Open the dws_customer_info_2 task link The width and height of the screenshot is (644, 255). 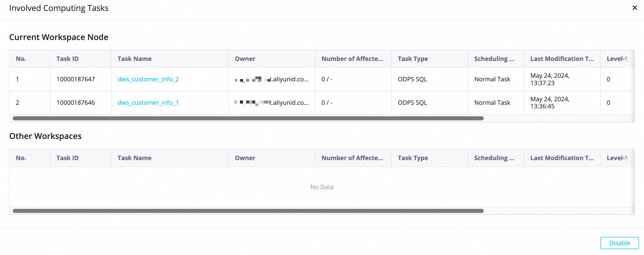coord(148,79)
